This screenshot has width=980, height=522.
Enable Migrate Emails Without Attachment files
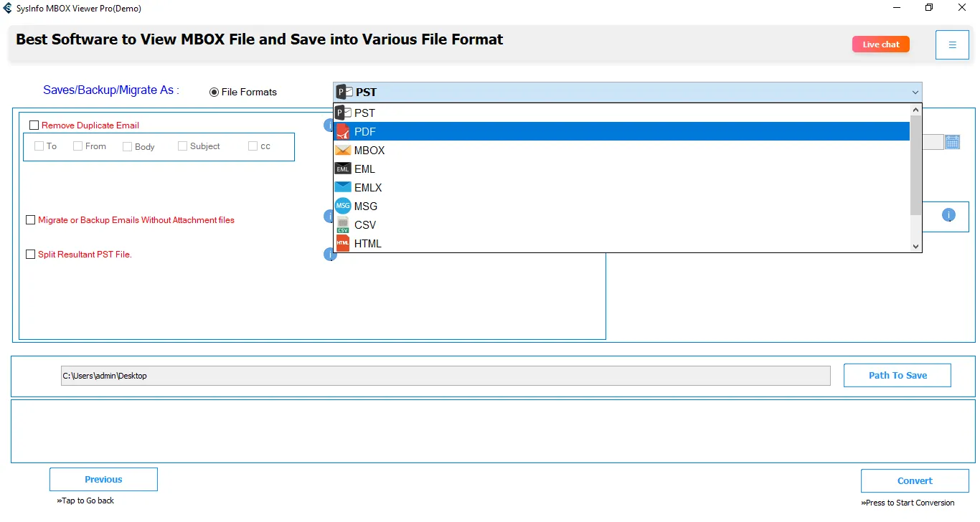click(30, 220)
